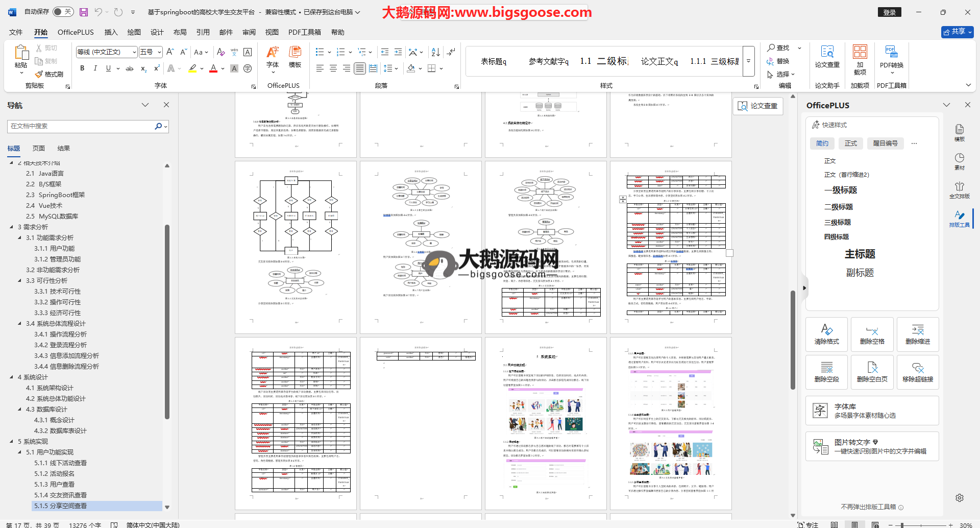
Task: Open the font size dropdown 五号
Action: [x=159, y=52]
